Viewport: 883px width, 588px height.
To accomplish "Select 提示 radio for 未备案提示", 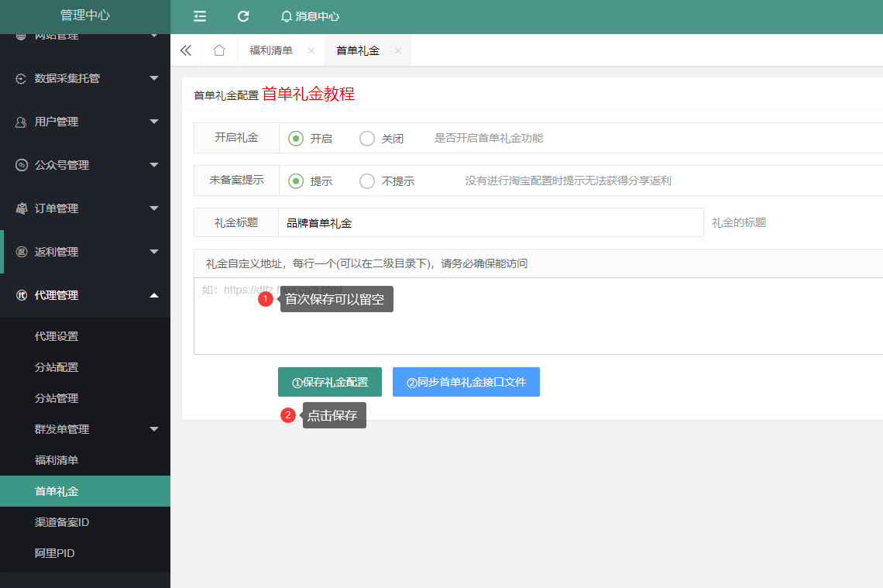I will pyautogui.click(x=296, y=181).
